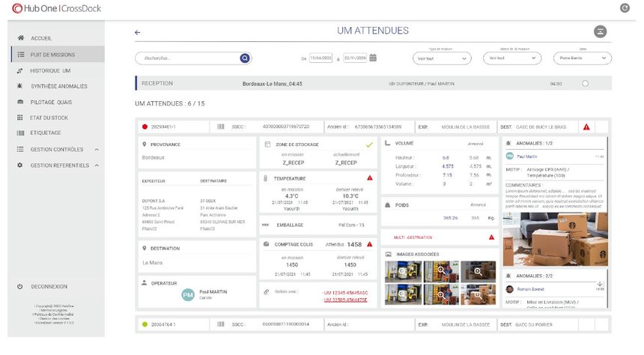Go back with the left arrow

(x=138, y=32)
